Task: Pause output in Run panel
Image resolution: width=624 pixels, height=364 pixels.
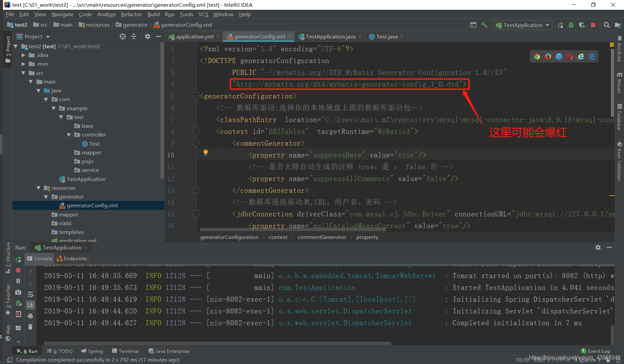Action: (18, 281)
